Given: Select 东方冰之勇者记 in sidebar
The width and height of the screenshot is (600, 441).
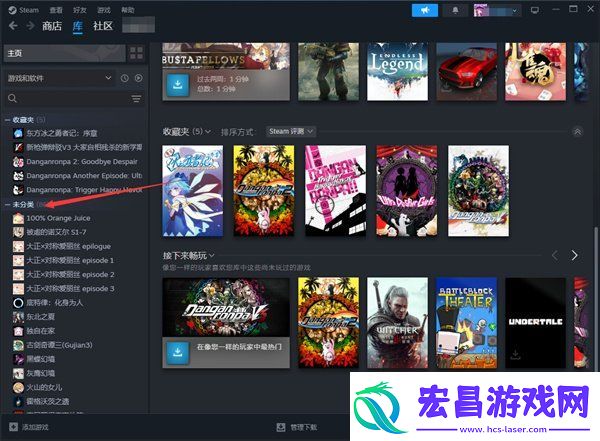Looking at the screenshot, I should coord(62,133).
